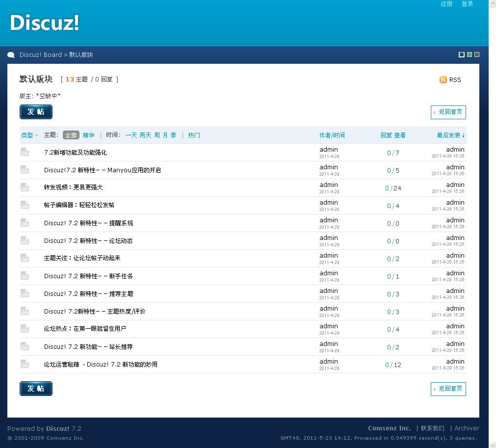The height and width of the screenshot is (448, 496).
Task: Open the Comsenz Inc. footer link
Action: 390,428
